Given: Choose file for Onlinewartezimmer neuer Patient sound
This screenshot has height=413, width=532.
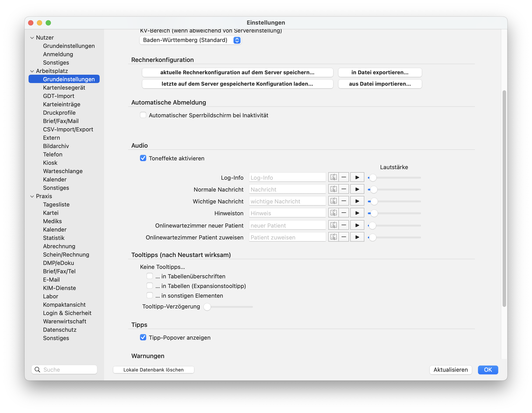Looking at the screenshot, I should (333, 225).
